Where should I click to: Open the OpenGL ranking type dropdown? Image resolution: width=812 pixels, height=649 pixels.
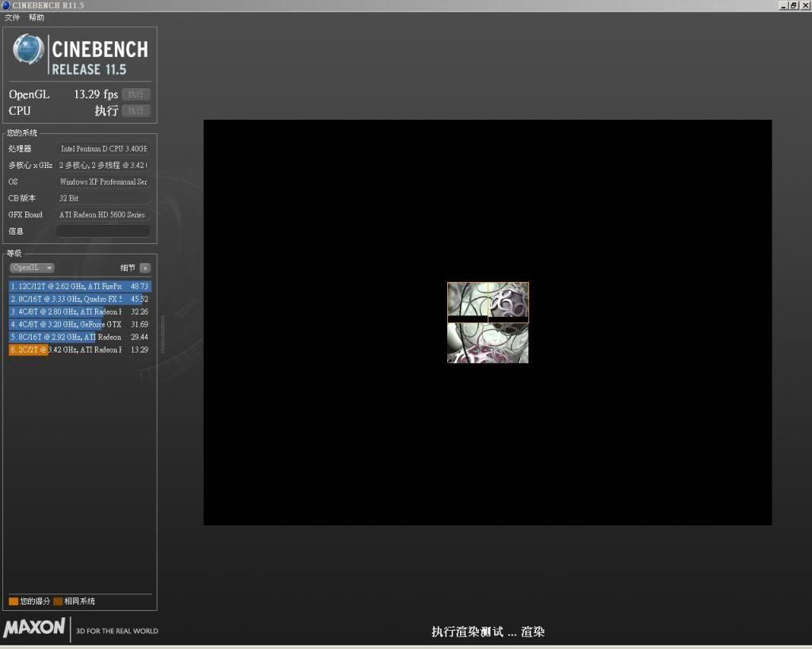[x=33, y=268]
